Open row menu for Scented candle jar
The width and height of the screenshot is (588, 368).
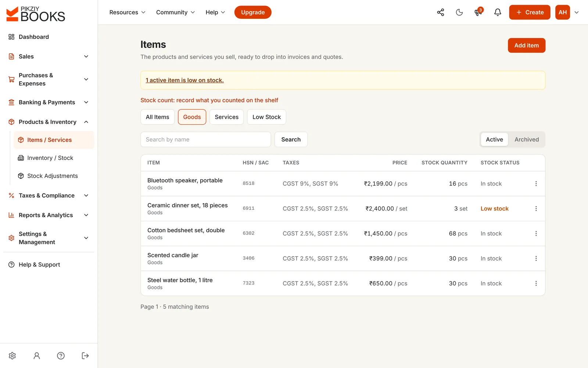[x=536, y=259]
